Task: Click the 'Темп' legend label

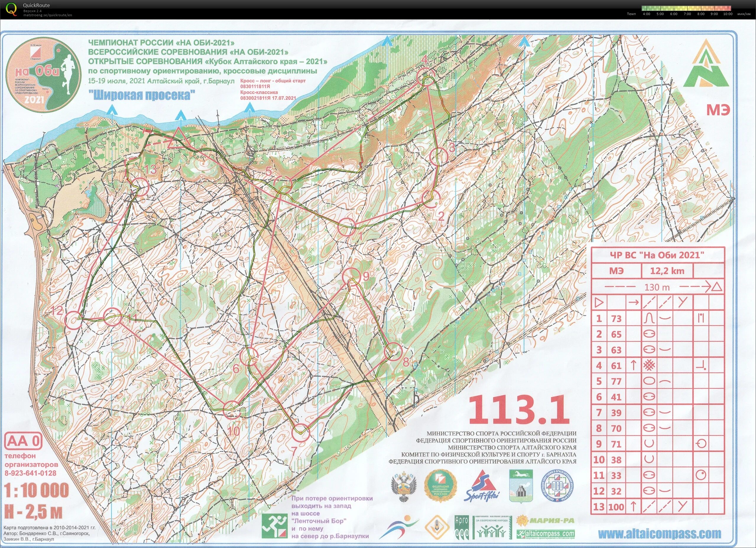Action: 631,14
